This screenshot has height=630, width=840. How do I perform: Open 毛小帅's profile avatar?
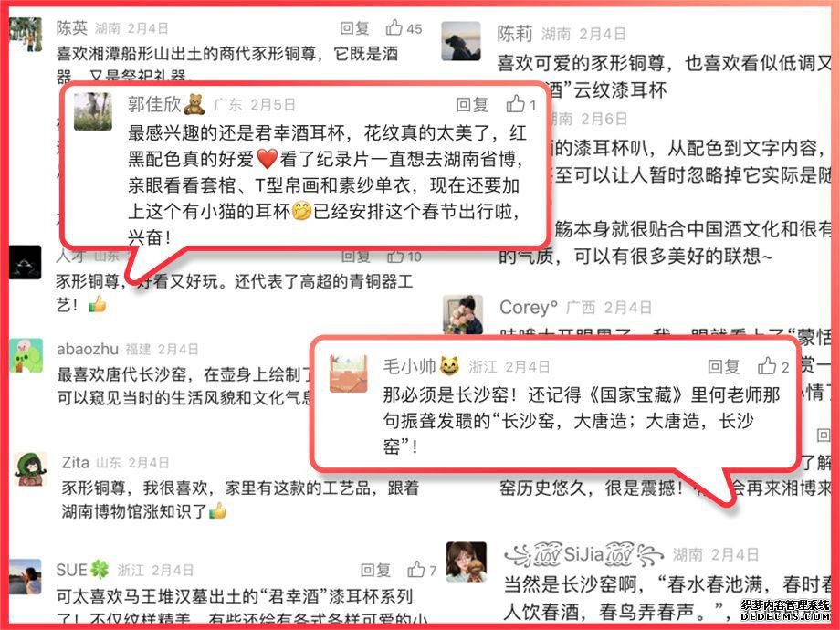[x=348, y=373]
